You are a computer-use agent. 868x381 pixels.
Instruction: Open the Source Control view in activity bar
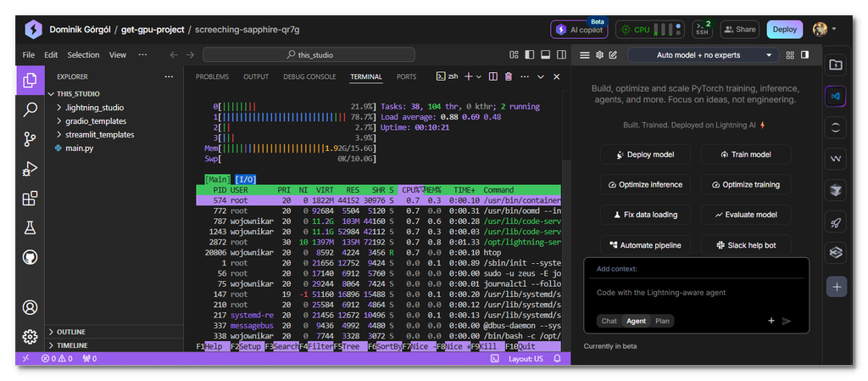pos(31,138)
